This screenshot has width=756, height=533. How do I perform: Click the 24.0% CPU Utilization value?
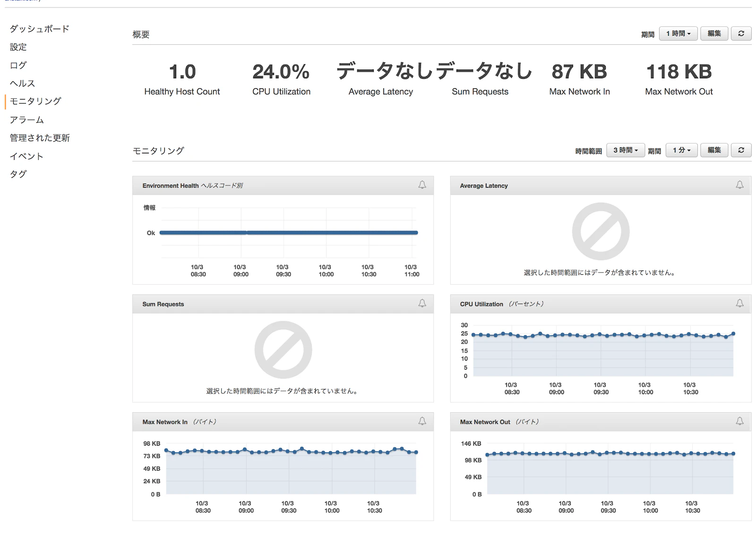coord(281,72)
